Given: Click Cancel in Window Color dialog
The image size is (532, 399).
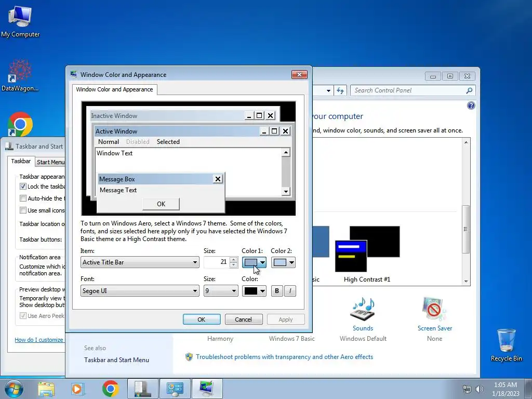Looking at the screenshot, I should [243, 320].
